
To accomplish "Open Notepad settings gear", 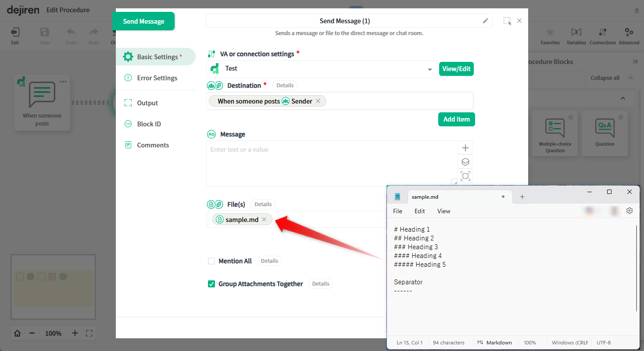I will pyautogui.click(x=630, y=211).
